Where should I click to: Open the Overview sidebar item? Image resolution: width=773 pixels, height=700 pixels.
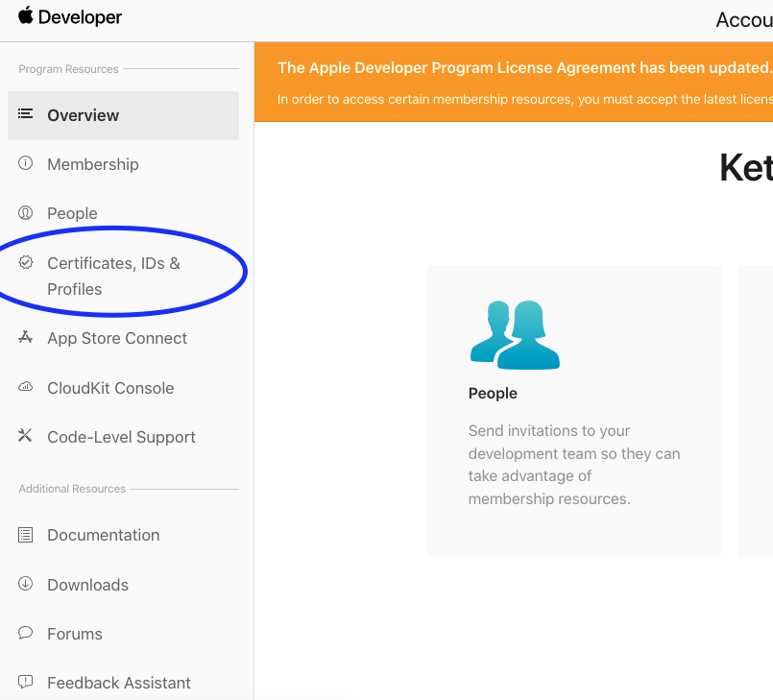point(123,115)
